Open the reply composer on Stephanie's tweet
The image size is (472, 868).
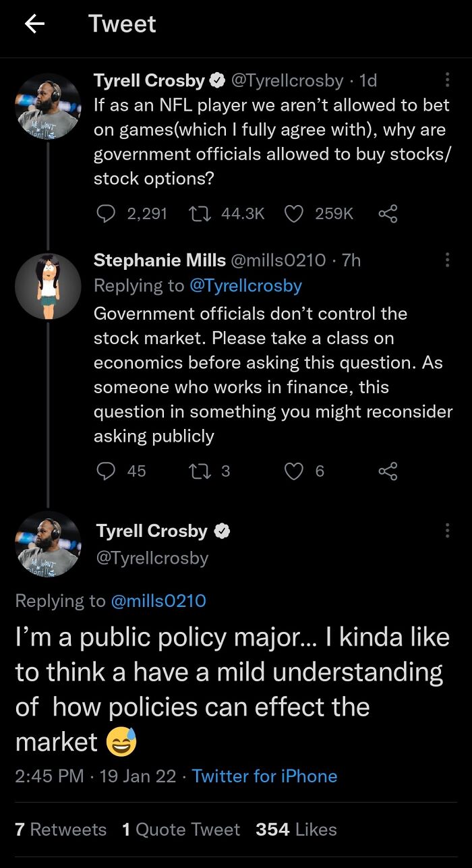click(x=106, y=471)
